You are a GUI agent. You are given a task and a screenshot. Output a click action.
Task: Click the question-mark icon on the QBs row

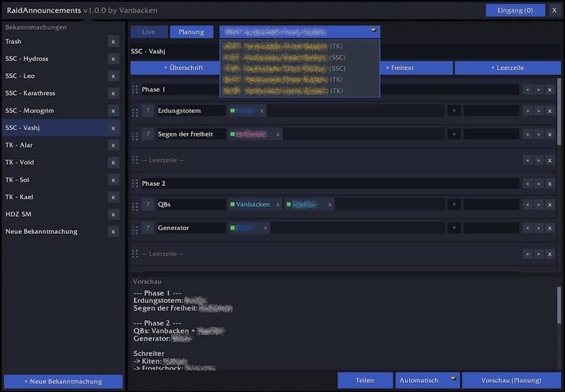click(x=148, y=204)
